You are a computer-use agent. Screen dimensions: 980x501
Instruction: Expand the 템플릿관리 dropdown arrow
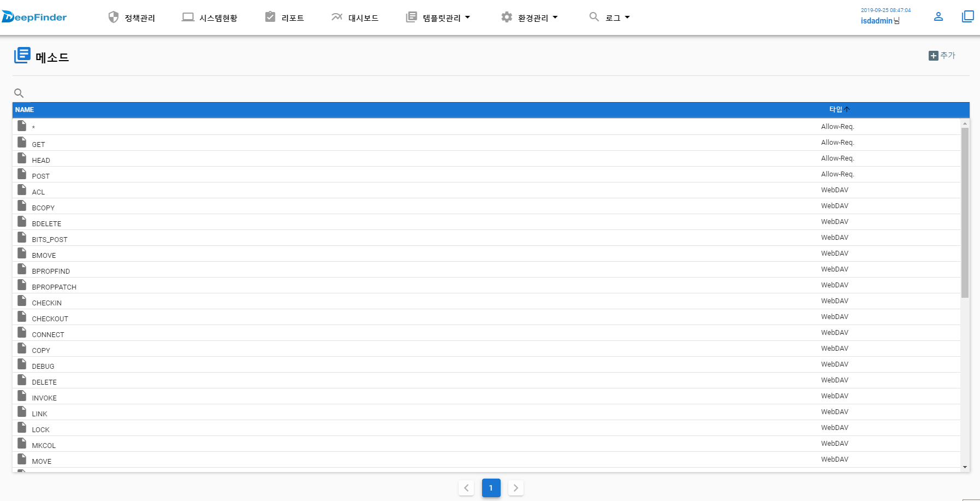467,17
